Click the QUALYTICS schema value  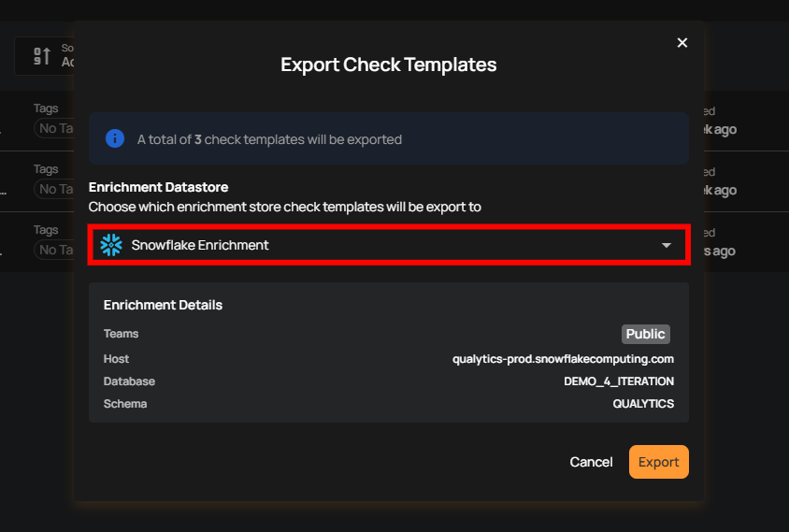point(643,404)
